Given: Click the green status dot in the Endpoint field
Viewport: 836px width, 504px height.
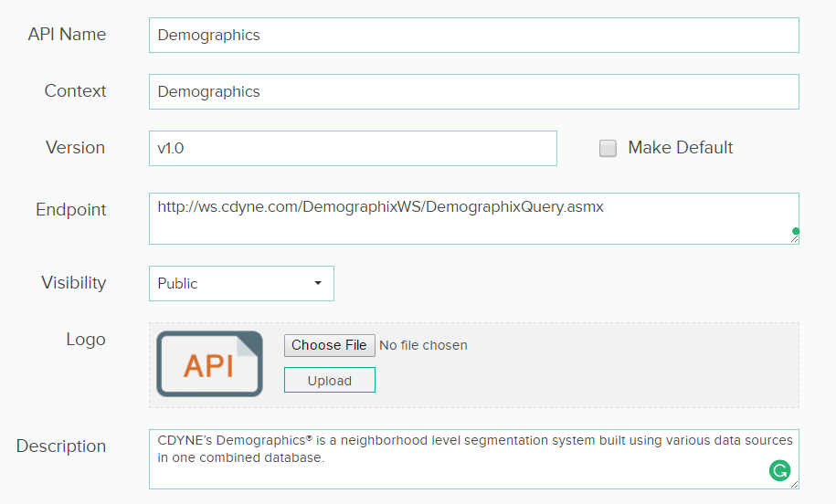Looking at the screenshot, I should (796, 231).
